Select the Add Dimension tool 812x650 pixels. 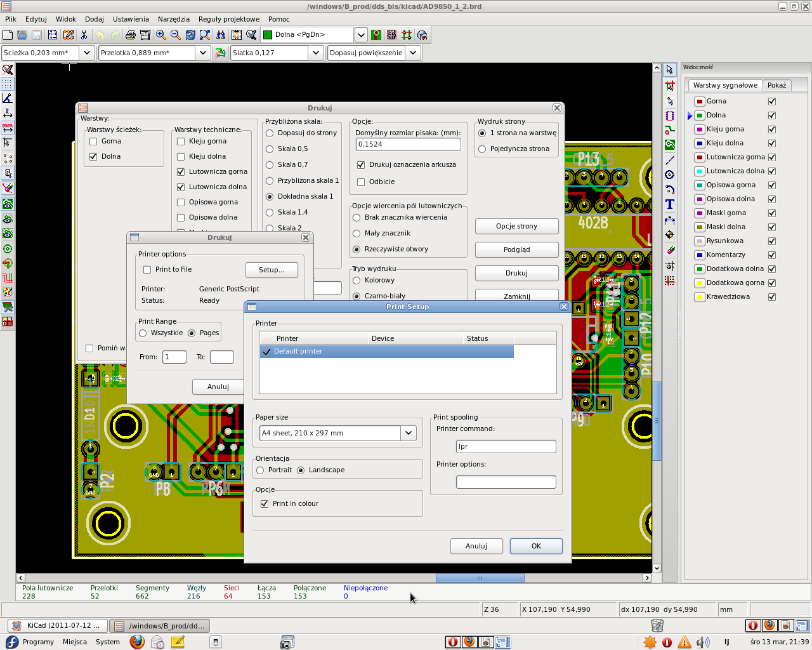(x=670, y=220)
